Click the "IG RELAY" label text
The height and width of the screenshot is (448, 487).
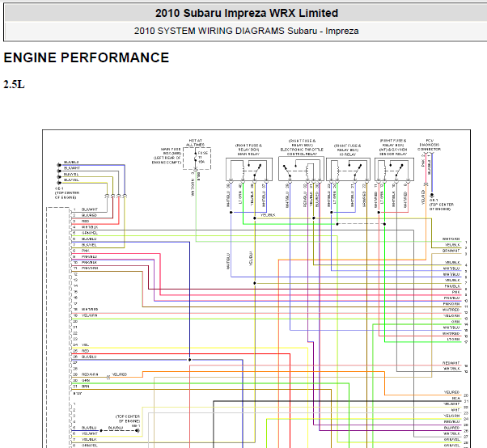[348, 154]
